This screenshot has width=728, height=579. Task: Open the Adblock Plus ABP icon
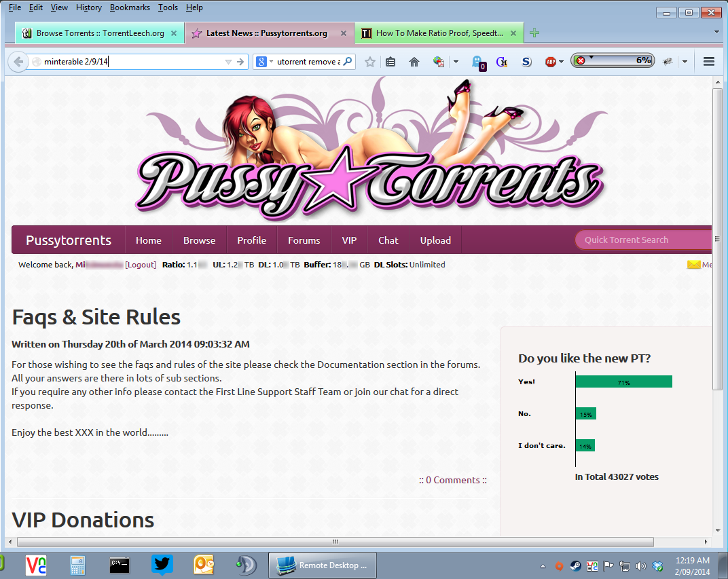pyautogui.click(x=551, y=62)
